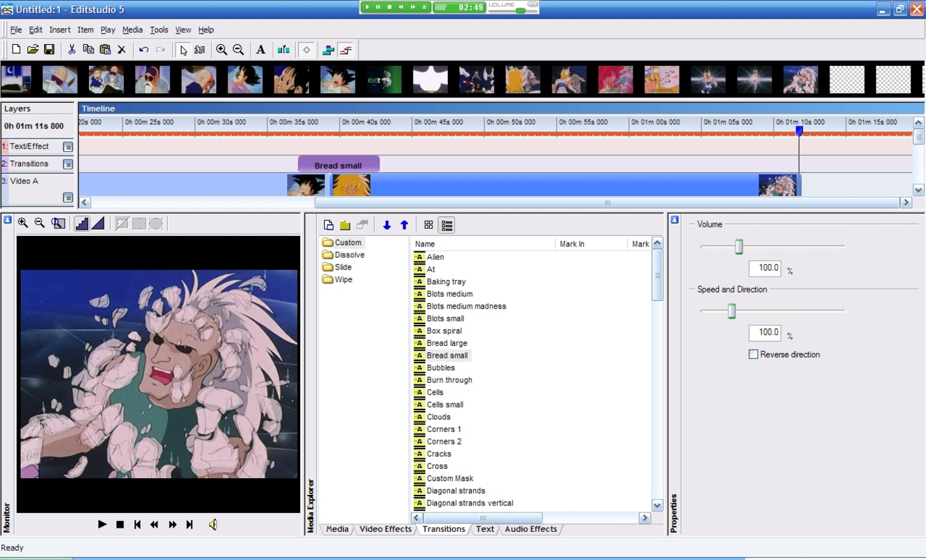Undo the last action

click(x=143, y=50)
